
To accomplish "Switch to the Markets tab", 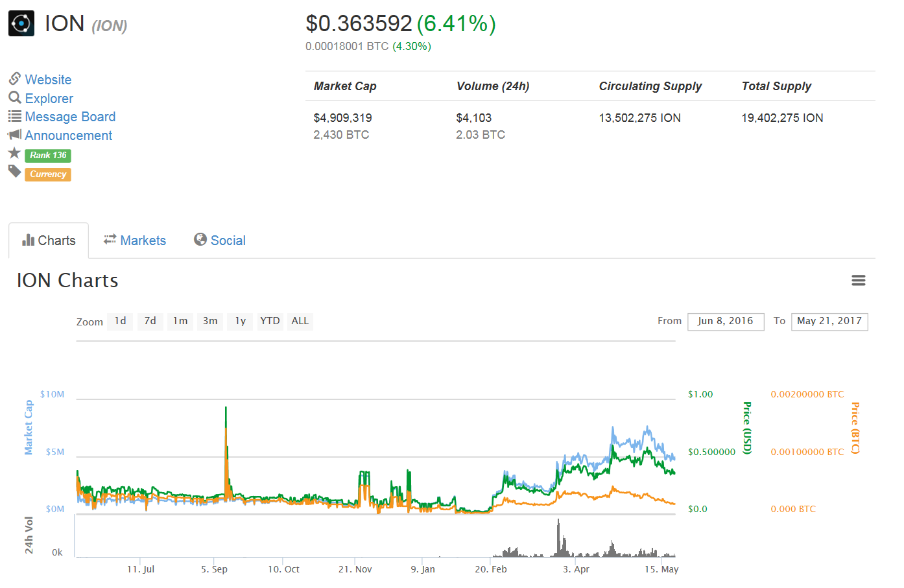I will [135, 241].
